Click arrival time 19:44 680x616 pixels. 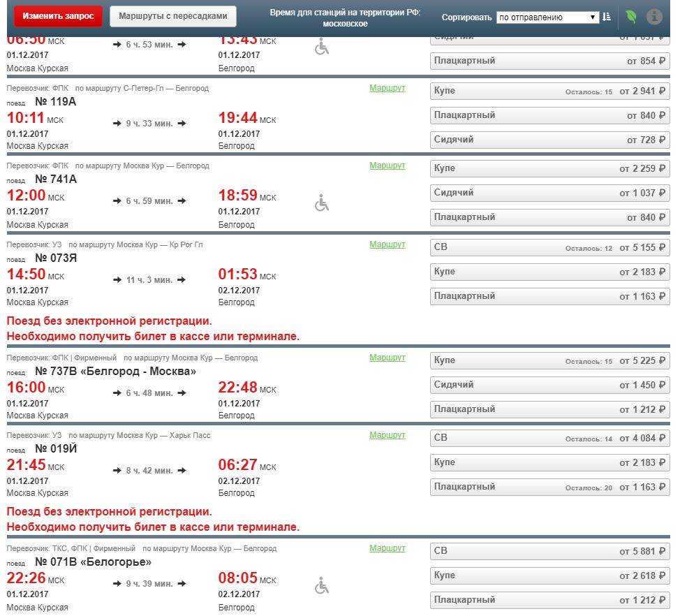(x=237, y=117)
